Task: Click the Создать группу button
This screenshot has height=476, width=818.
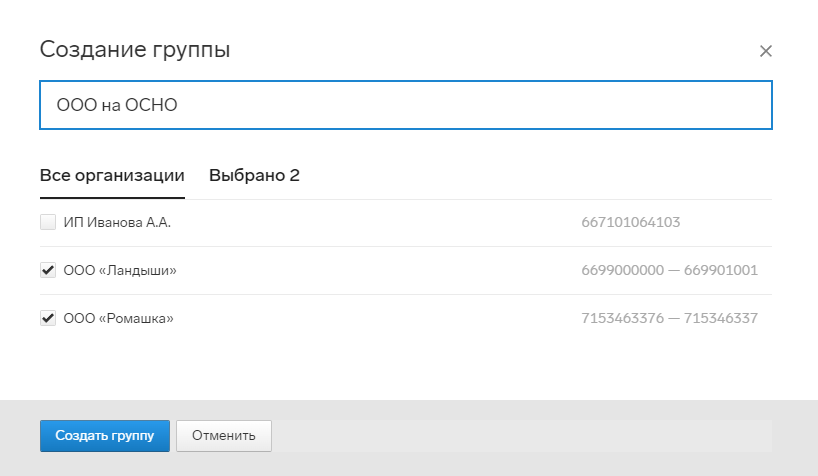Action: 105,436
